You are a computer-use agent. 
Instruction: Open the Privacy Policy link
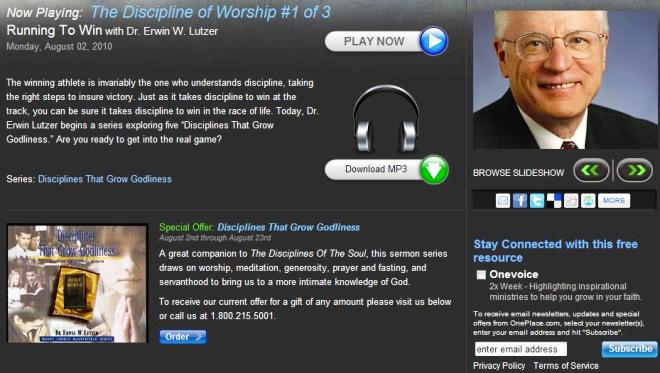click(499, 366)
